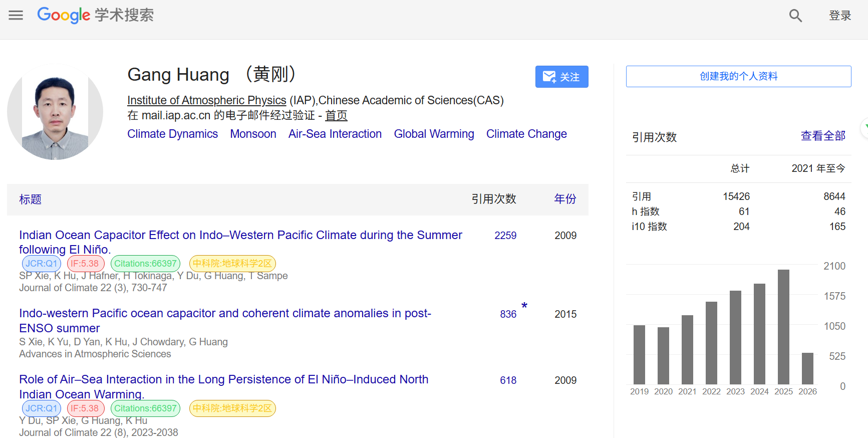Open the Institute of Atmospheric Physics link
The width and height of the screenshot is (868, 438).
click(x=206, y=100)
